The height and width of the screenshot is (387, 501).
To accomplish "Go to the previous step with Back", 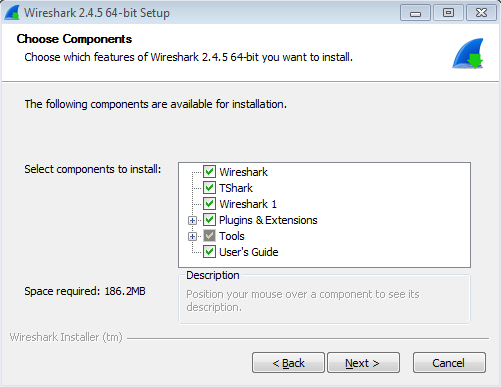I will pyautogui.click(x=288, y=363).
